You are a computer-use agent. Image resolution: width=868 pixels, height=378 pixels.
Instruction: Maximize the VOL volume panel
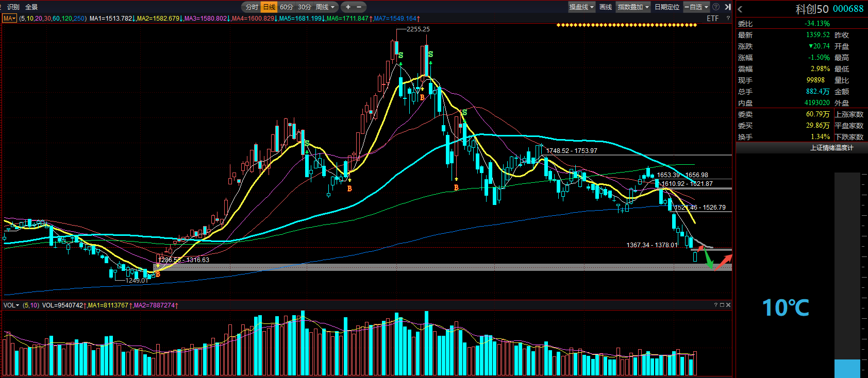[x=722, y=305]
